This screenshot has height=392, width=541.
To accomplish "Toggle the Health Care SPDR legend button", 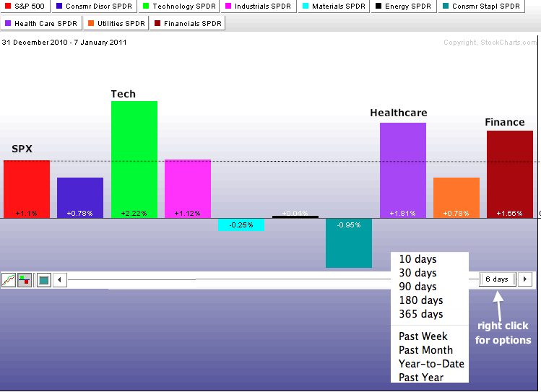I will tap(41, 23).
